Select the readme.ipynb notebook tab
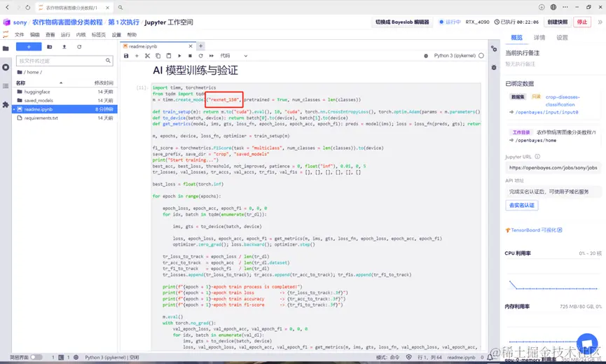 [158, 46]
